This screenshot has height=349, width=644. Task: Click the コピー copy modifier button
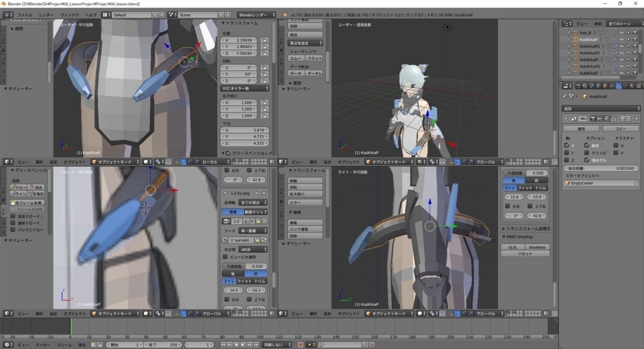620,128
